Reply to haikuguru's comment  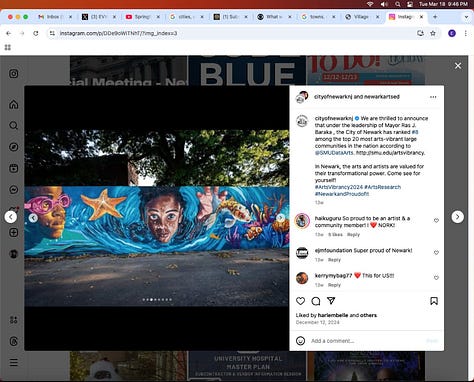click(x=353, y=235)
